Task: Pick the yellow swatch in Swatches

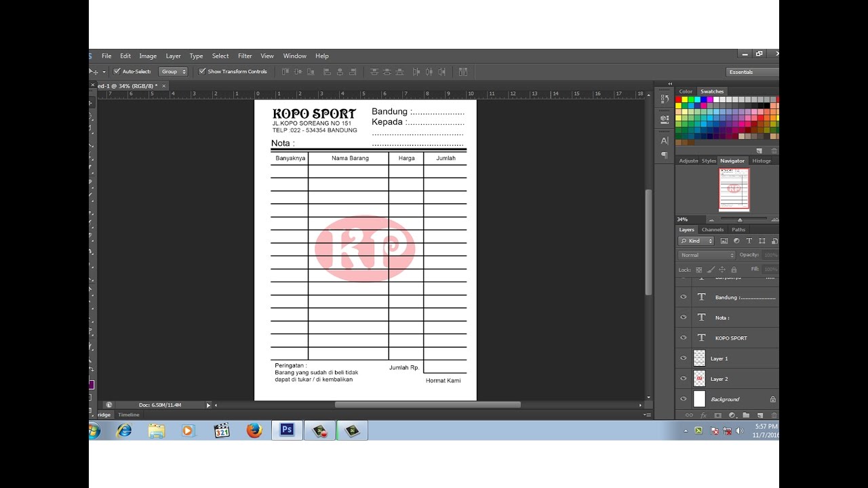Action: (685, 100)
